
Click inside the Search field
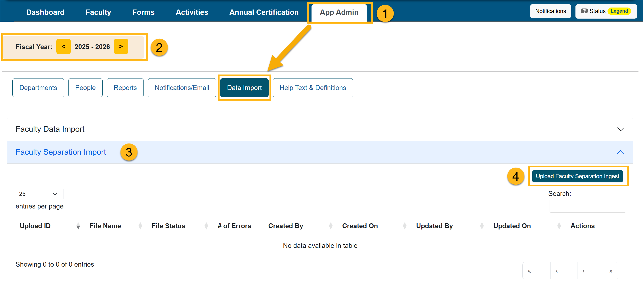[x=588, y=206]
